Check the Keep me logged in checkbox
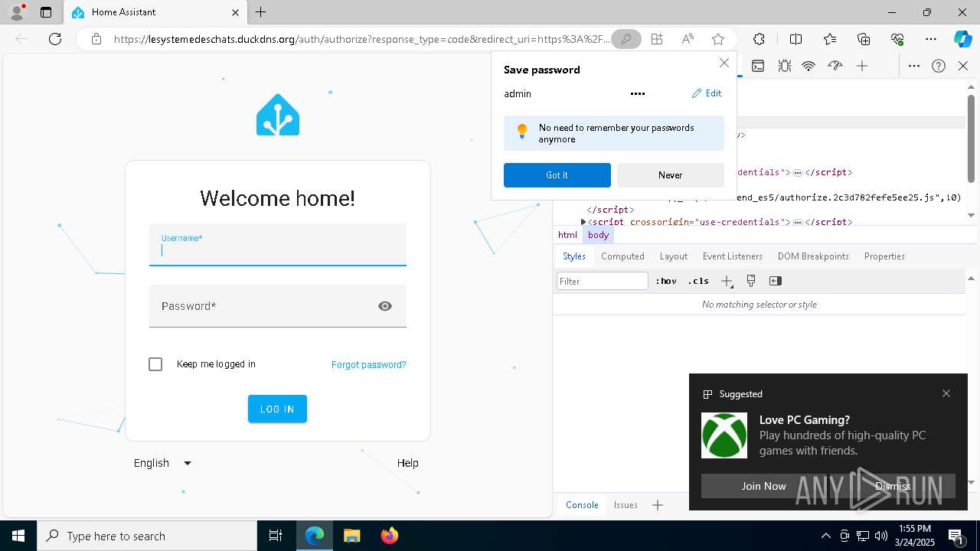This screenshot has width=980, height=551. pyautogui.click(x=155, y=364)
